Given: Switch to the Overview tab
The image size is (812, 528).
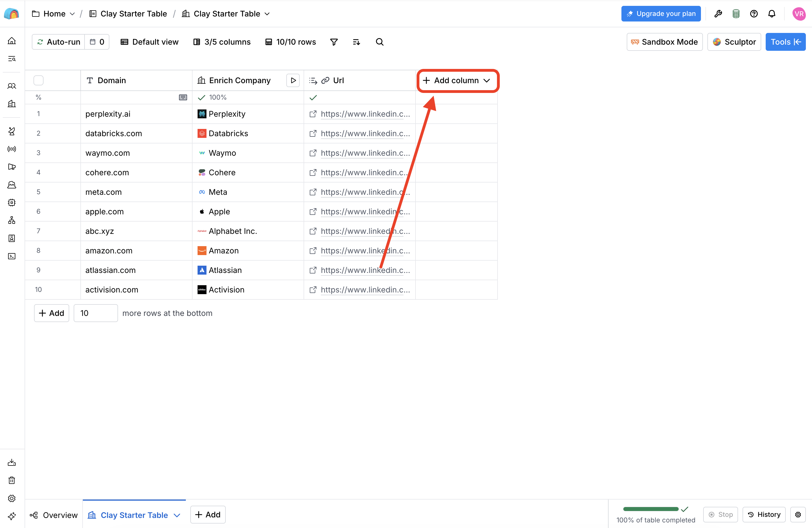Looking at the screenshot, I should click(54, 515).
